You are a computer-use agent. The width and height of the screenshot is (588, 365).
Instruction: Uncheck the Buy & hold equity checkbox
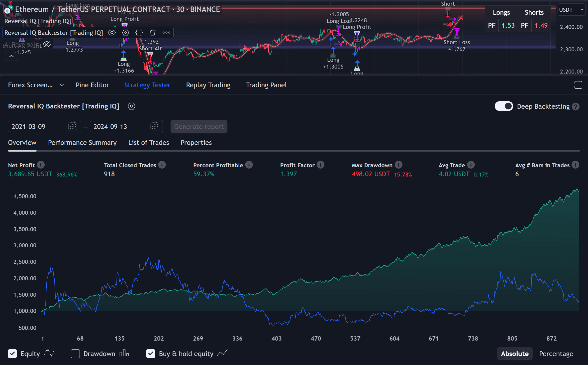(151, 354)
